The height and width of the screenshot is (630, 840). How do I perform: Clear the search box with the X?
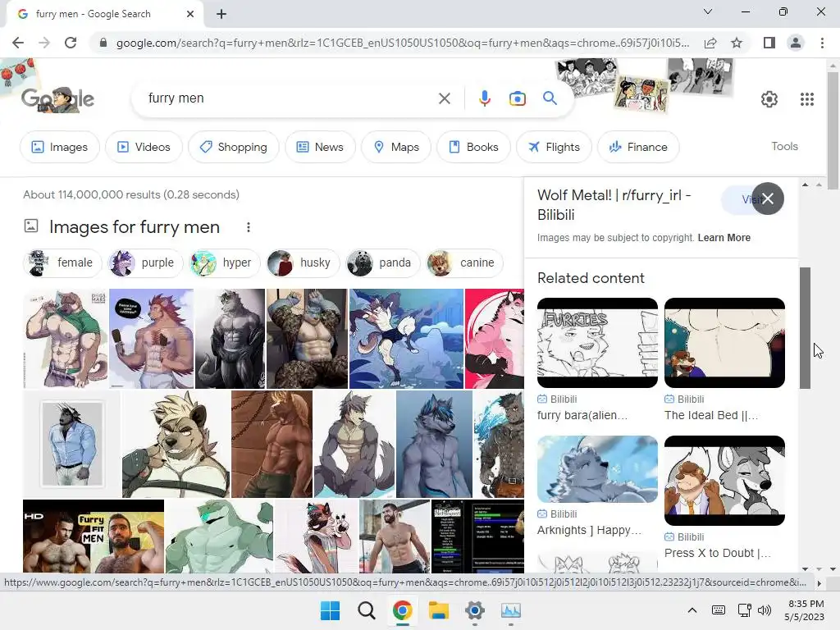(444, 98)
